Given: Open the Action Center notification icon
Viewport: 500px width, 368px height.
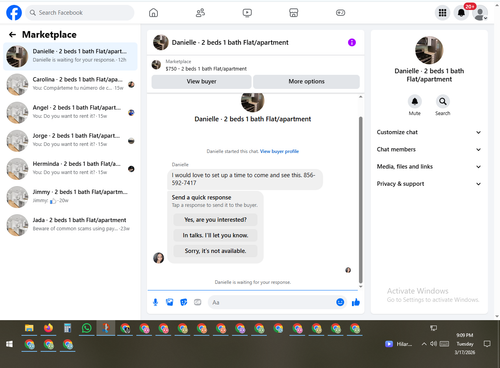Looking at the screenshot, I should click(487, 344).
